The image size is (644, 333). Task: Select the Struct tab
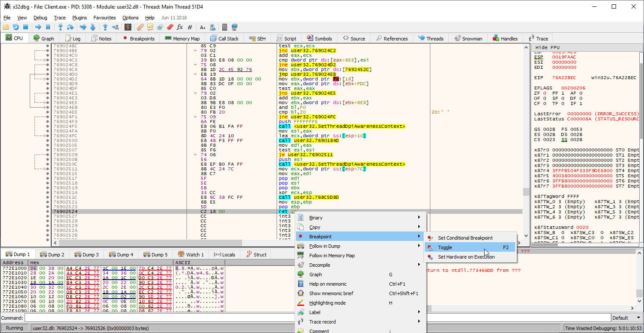coord(256,254)
